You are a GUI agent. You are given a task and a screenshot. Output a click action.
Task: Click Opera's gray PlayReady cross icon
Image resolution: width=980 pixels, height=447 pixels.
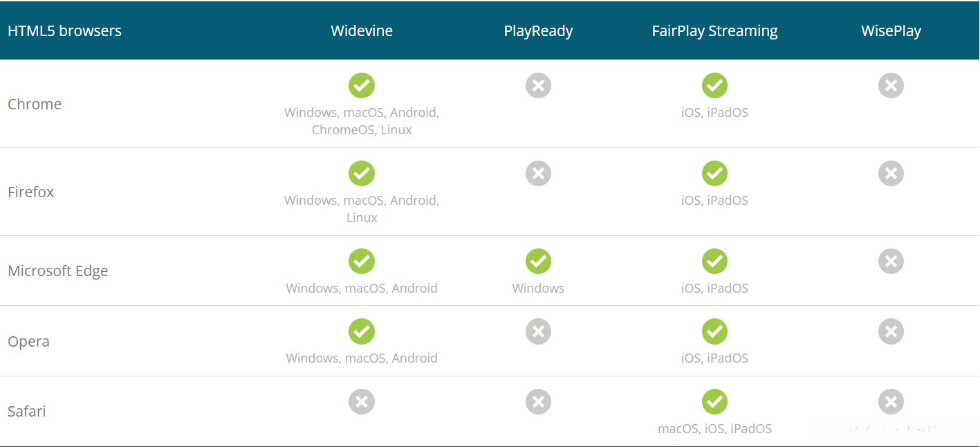click(538, 331)
